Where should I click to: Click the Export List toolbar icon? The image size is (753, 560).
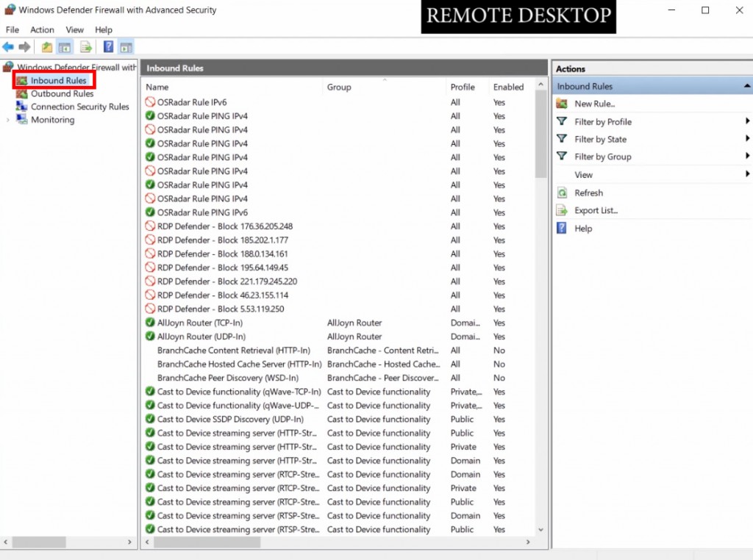(86, 47)
